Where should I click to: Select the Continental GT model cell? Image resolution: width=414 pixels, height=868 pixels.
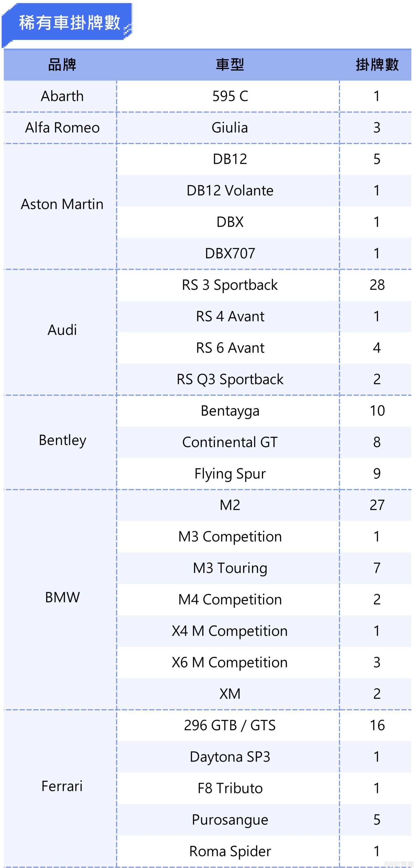click(230, 442)
